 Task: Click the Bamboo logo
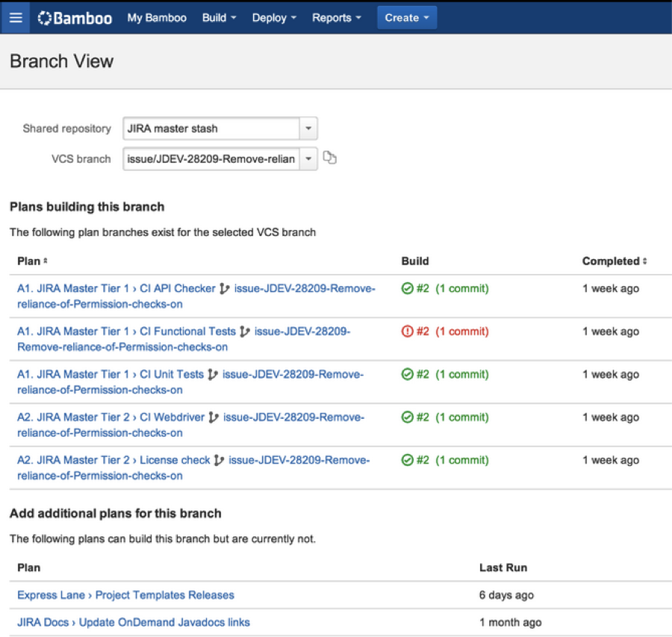coord(75,18)
